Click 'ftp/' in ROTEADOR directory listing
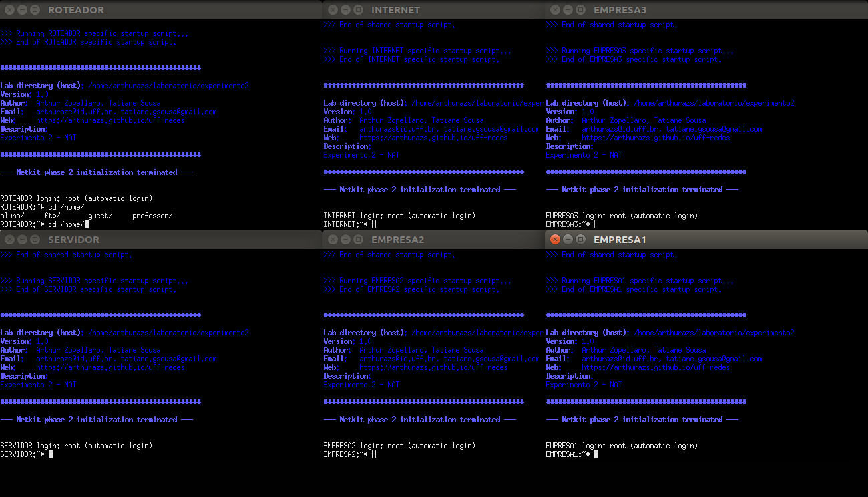The height and width of the screenshot is (497, 868). [x=52, y=216]
